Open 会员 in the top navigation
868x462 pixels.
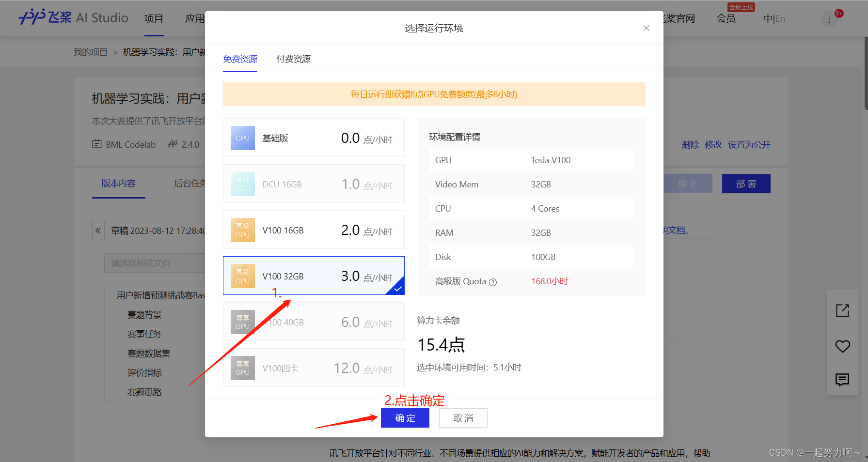pos(726,18)
